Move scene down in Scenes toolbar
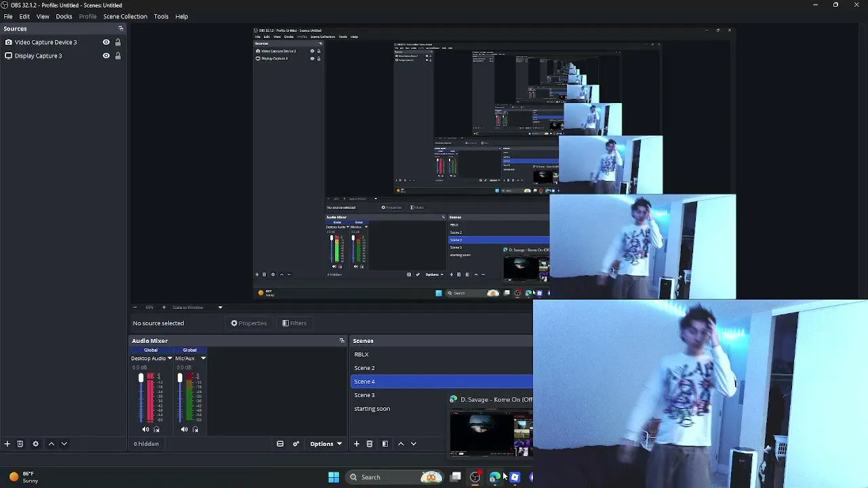Image resolution: width=868 pixels, height=488 pixels. tap(414, 444)
